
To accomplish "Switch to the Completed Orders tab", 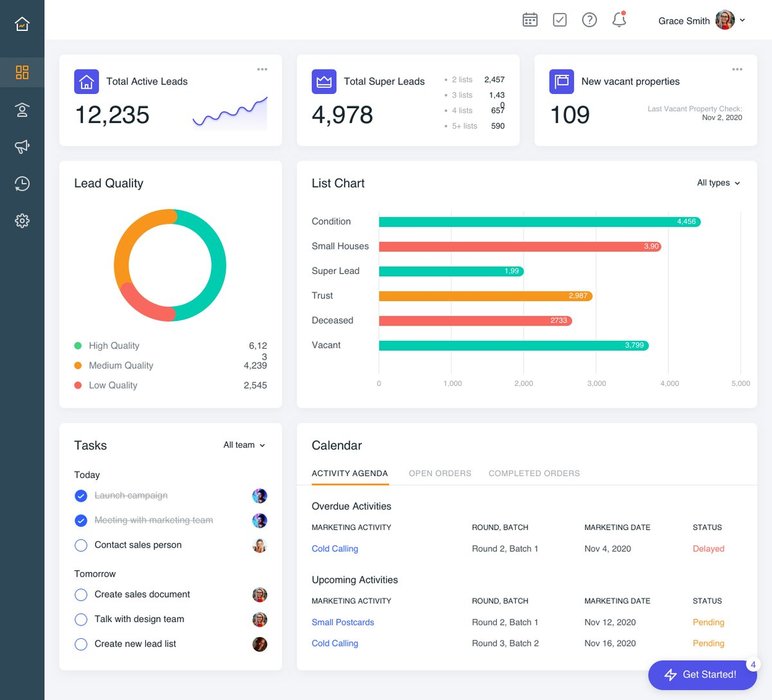I will pos(533,473).
